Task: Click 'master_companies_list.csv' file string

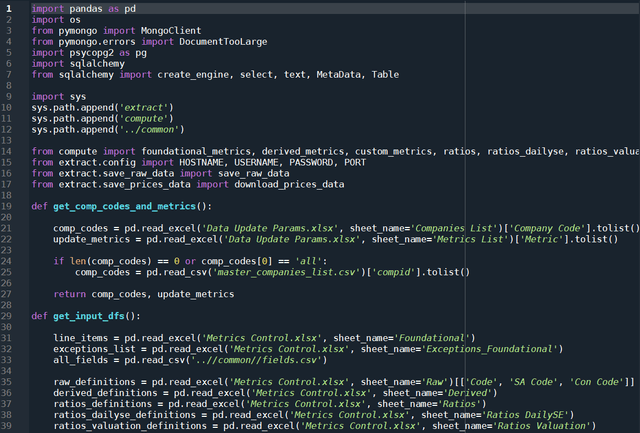Action: tap(287, 272)
